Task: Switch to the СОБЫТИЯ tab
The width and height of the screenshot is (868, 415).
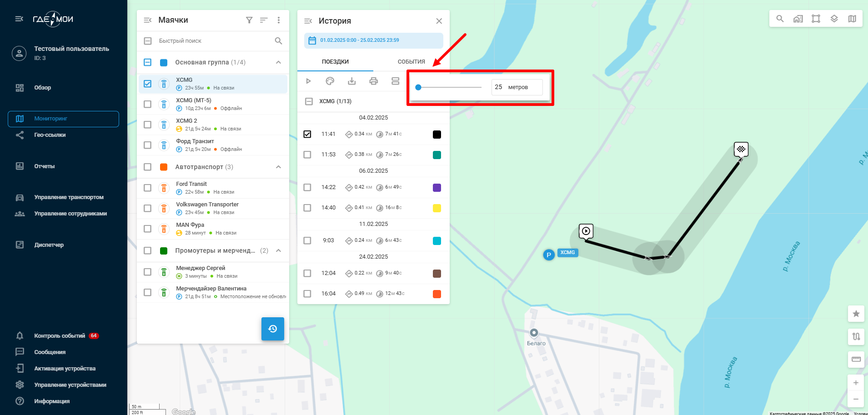Action: click(x=411, y=62)
